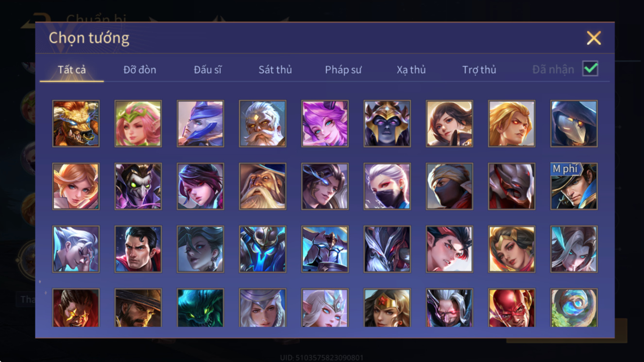
Task: Select the green-eyed dark monster hero
Action: (200, 308)
